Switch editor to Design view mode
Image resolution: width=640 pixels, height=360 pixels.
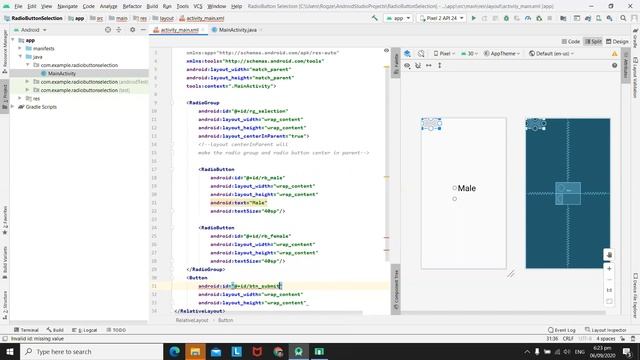(x=617, y=42)
